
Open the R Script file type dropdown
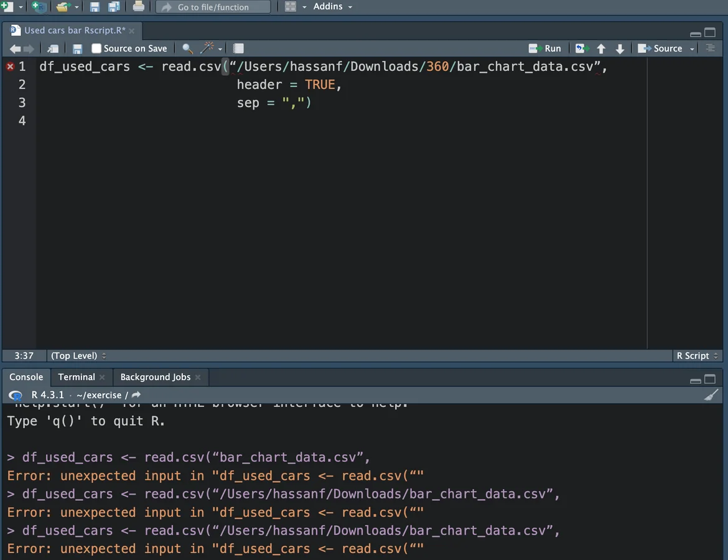[x=697, y=356]
